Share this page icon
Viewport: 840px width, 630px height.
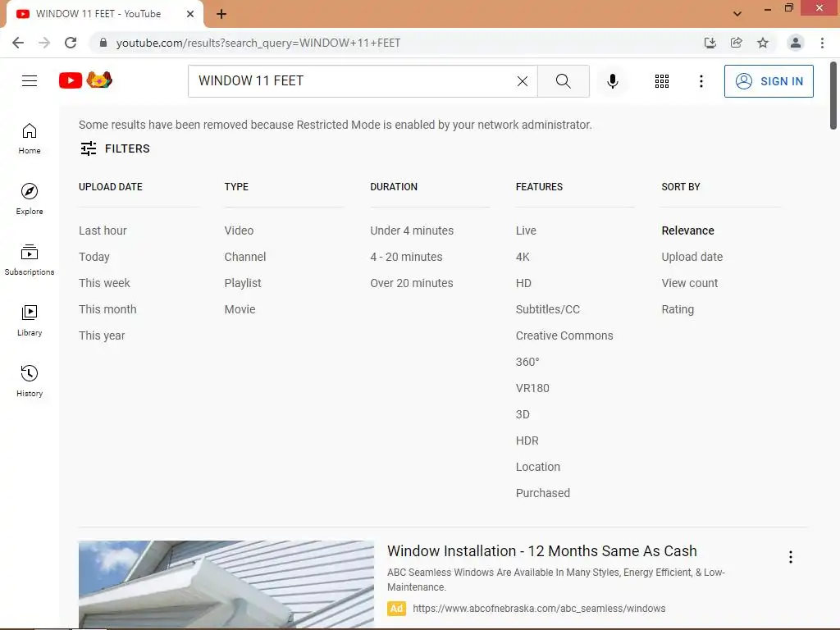pos(736,43)
